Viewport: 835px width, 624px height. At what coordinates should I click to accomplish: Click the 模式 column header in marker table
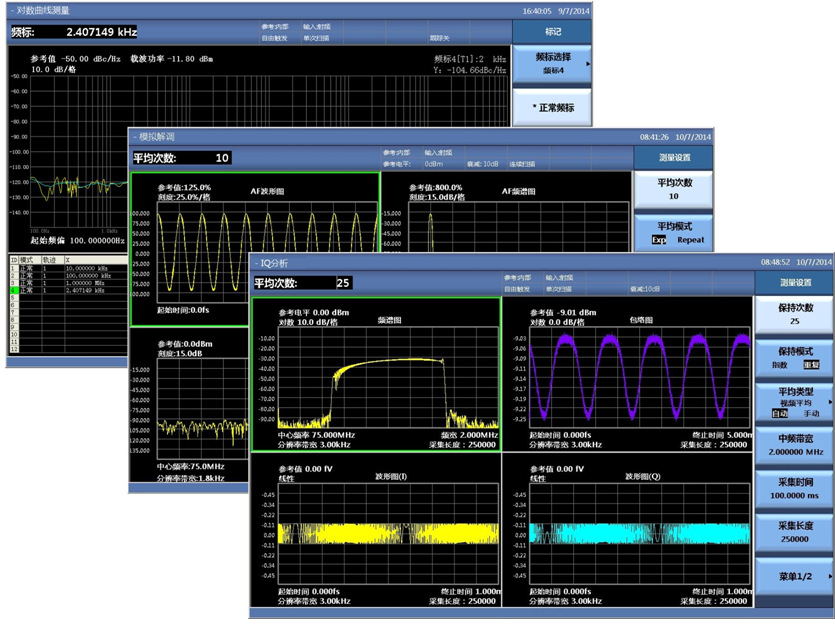[x=30, y=260]
